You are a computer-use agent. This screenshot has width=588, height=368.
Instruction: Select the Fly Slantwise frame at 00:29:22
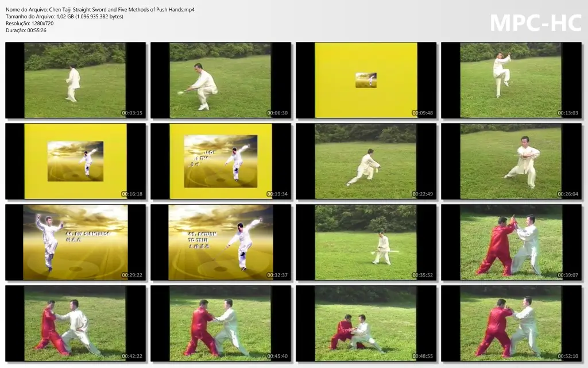click(x=75, y=243)
